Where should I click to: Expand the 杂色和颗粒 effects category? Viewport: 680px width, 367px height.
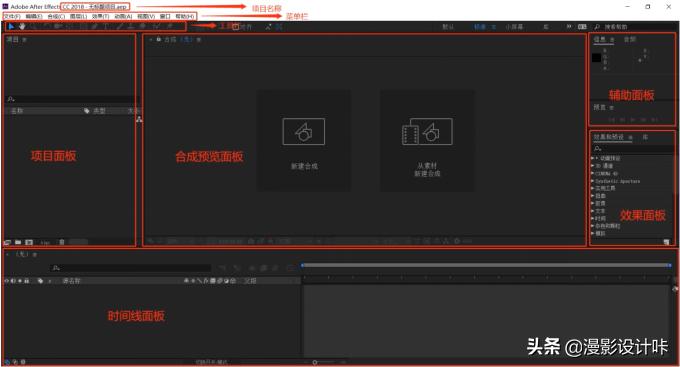(593, 226)
